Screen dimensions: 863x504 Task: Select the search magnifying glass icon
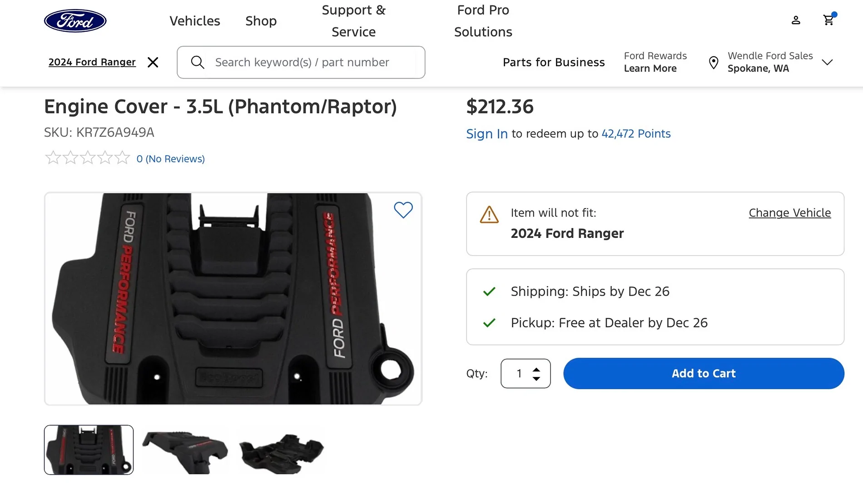coord(197,62)
